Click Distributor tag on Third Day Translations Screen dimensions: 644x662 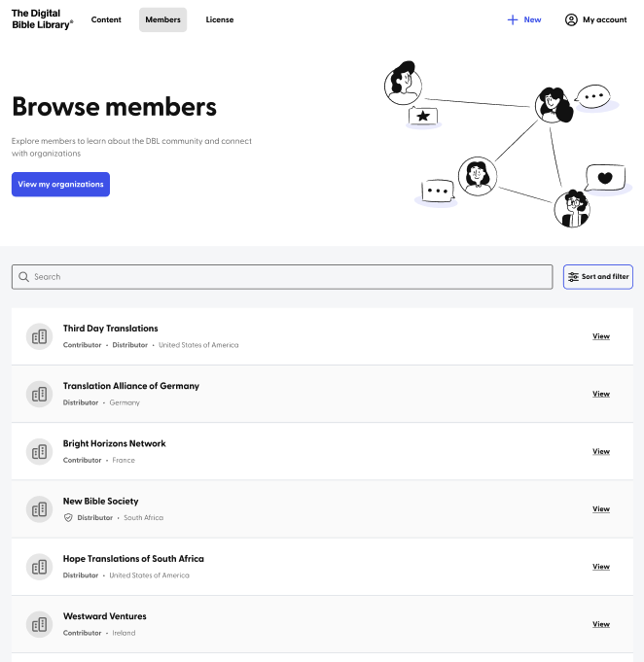[129, 345]
